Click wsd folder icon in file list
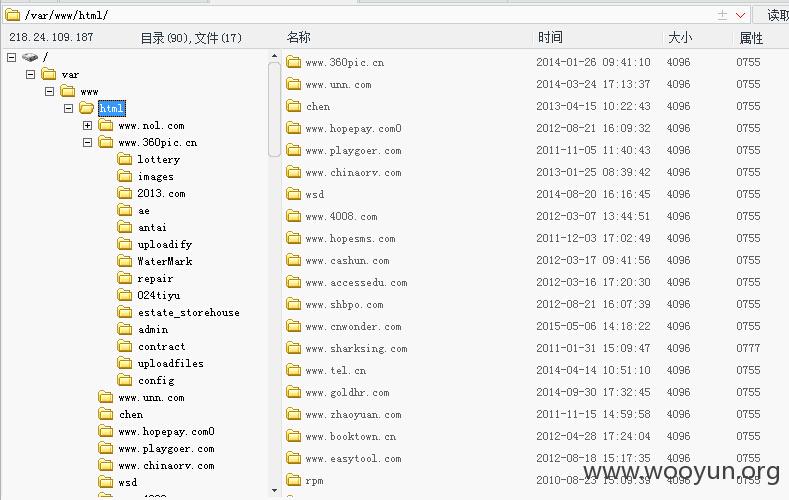The width and height of the screenshot is (789, 500). click(x=293, y=194)
